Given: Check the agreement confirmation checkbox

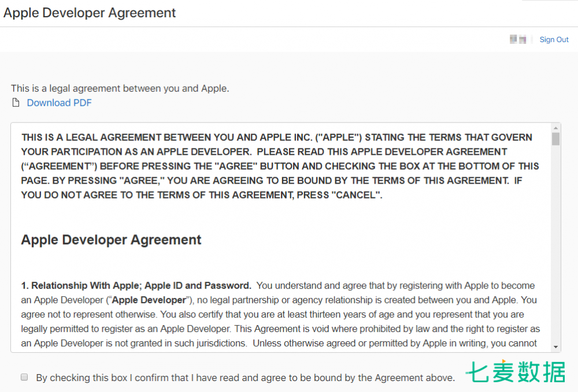Looking at the screenshot, I should click(x=24, y=377).
